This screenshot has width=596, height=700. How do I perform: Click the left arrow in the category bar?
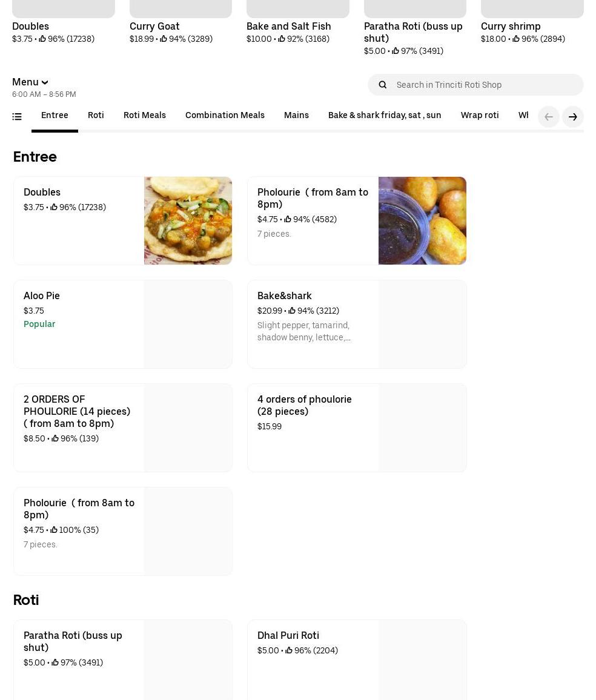tap(549, 117)
